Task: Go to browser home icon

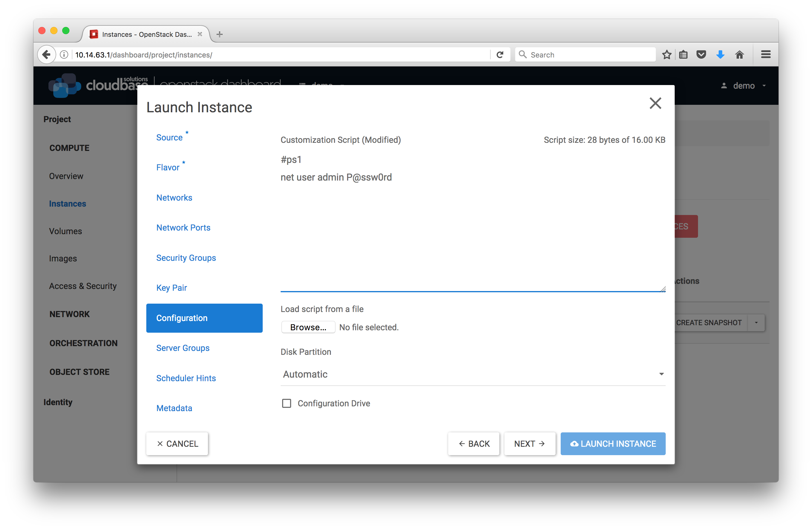Action: [x=739, y=54]
